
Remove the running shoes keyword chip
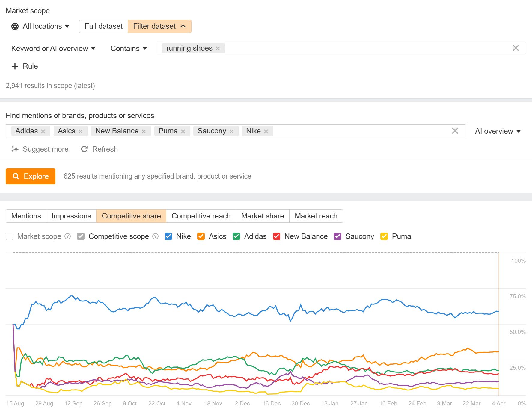[x=218, y=49]
